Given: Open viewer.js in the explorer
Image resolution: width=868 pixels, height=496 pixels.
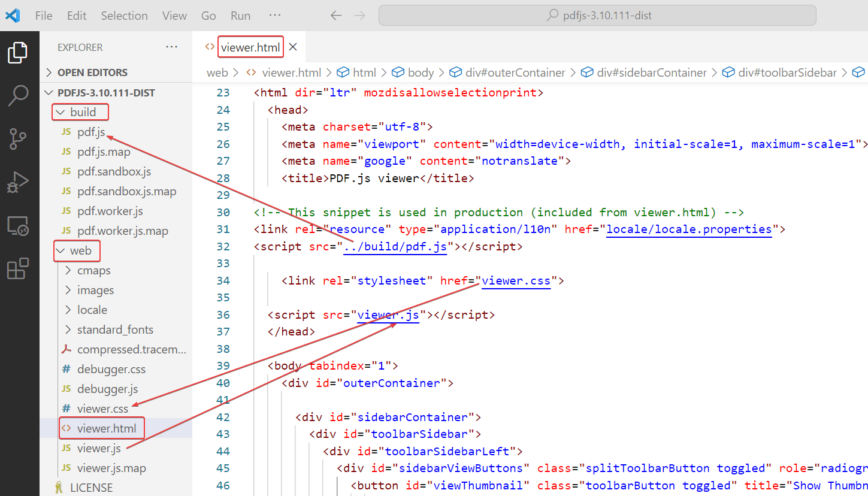Looking at the screenshot, I should coord(116,448).
